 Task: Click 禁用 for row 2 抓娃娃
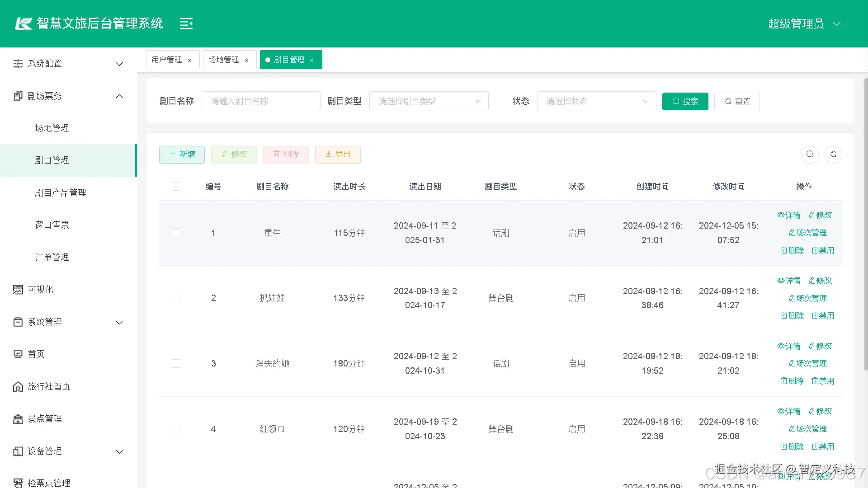pyautogui.click(x=823, y=316)
